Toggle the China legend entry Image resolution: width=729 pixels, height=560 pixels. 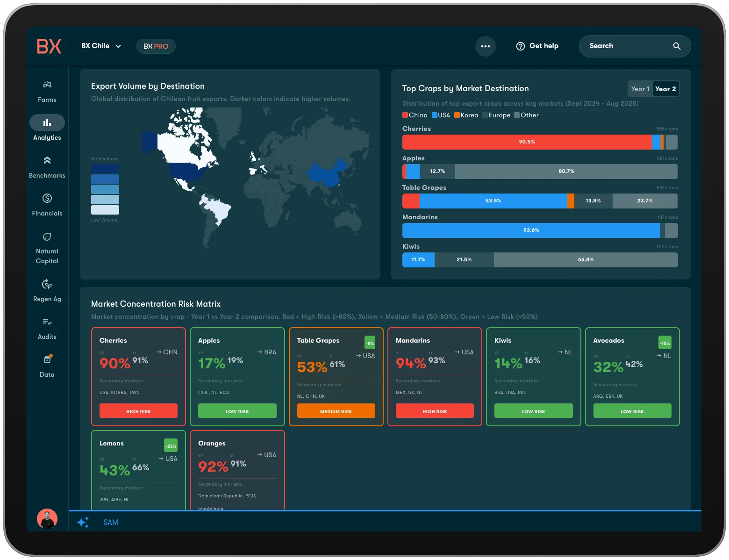[x=415, y=115]
